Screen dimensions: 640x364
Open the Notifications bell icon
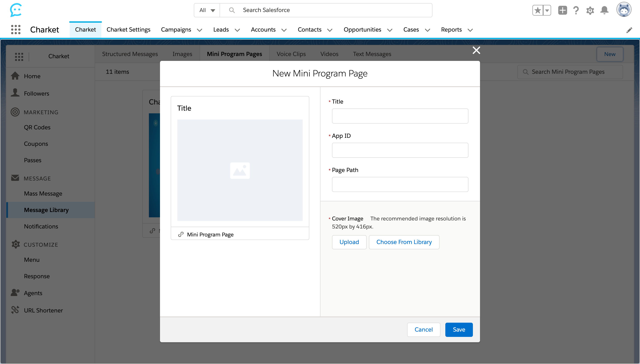pos(604,10)
